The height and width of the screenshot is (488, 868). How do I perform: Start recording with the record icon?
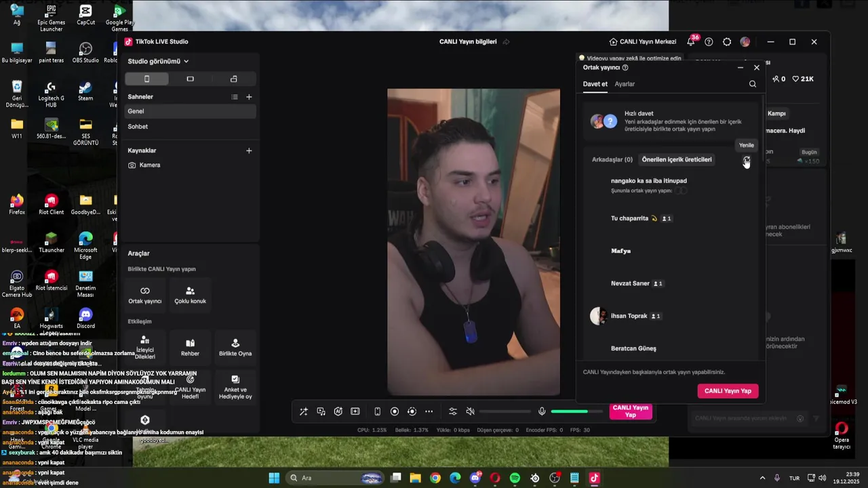click(395, 411)
